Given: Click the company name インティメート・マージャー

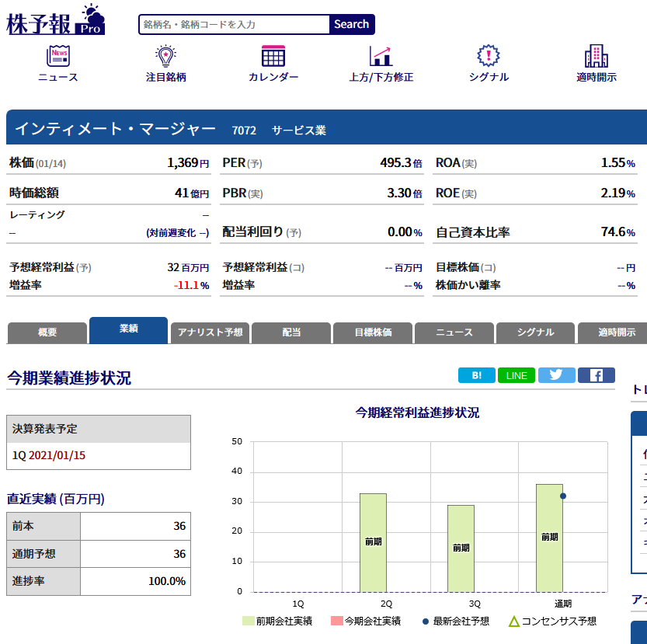Looking at the screenshot, I should click(115, 129).
